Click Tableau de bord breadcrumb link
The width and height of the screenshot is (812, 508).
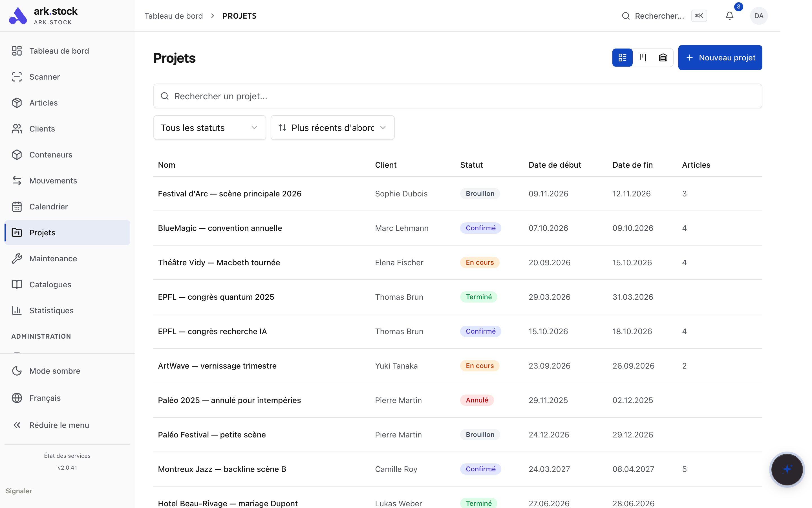[x=173, y=16]
